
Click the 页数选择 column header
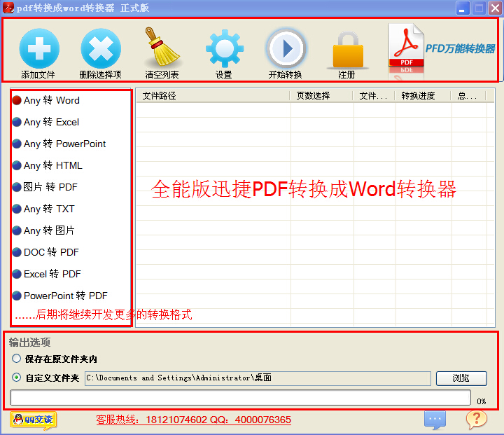tap(321, 96)
